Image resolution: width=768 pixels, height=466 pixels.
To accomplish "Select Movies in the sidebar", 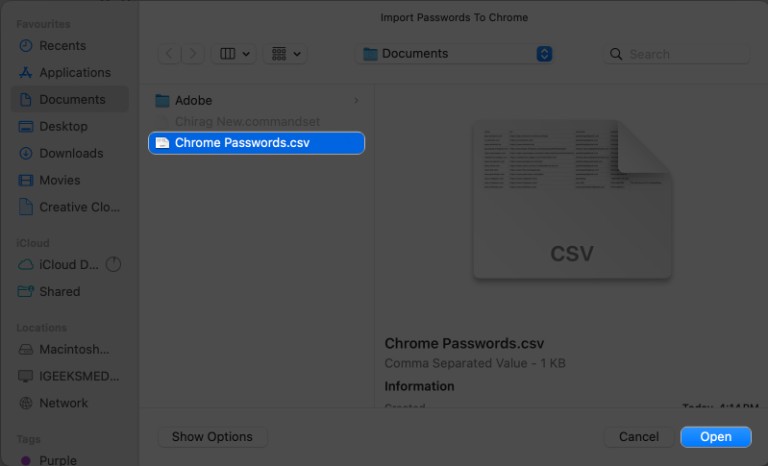I will [x=59, y=181].
